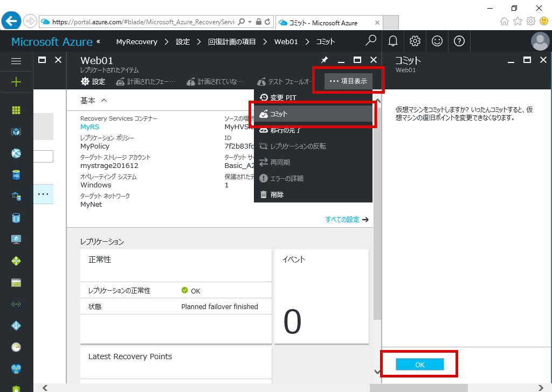Click the feedback smiley icon in the portal top bar
Screen dimensions: 552x392
(x=437, y=41)
